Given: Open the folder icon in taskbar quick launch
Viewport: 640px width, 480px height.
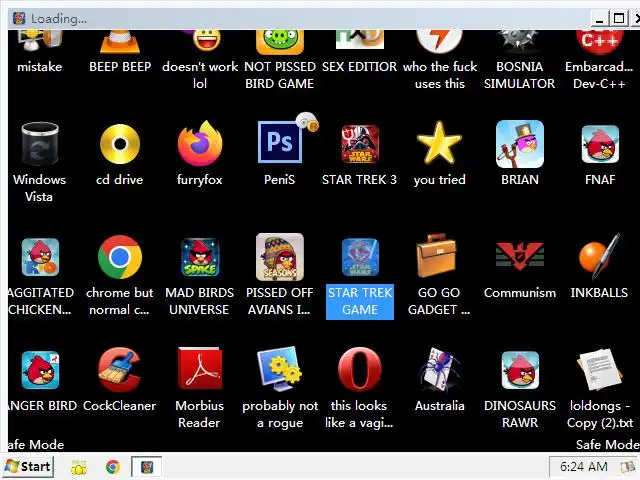Looking at the screenshot, I should pos(79,467).
